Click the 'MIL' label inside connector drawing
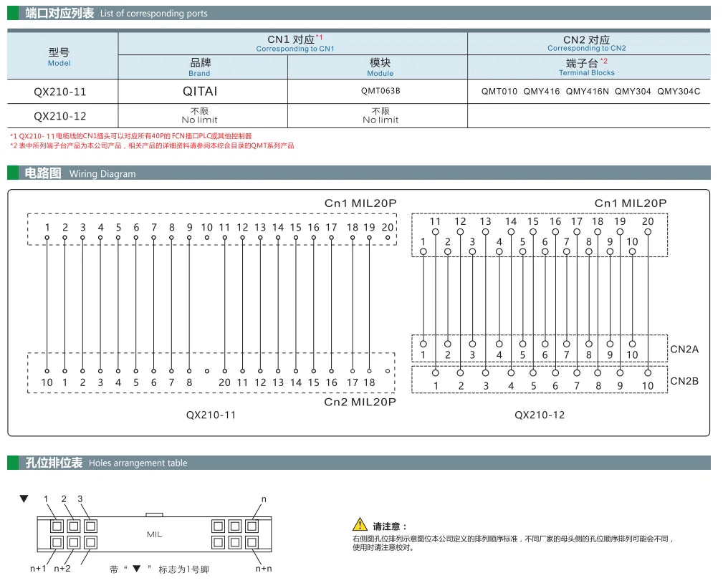The width and height of the screenshot is (723, 588). coord(155,534)
